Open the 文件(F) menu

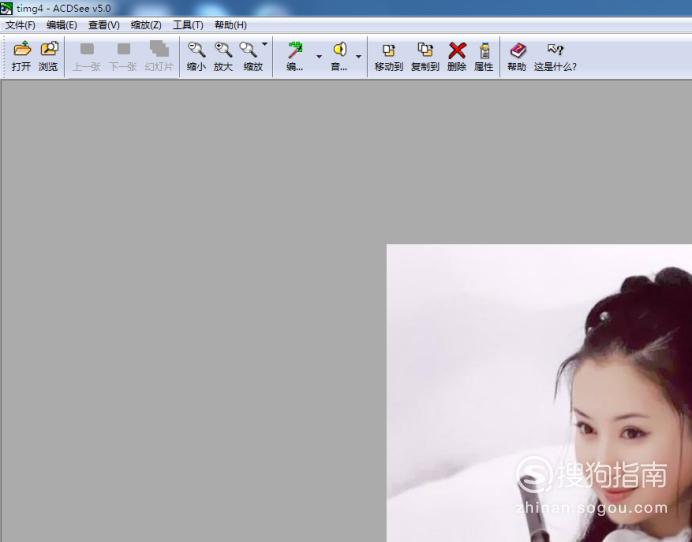20,25
